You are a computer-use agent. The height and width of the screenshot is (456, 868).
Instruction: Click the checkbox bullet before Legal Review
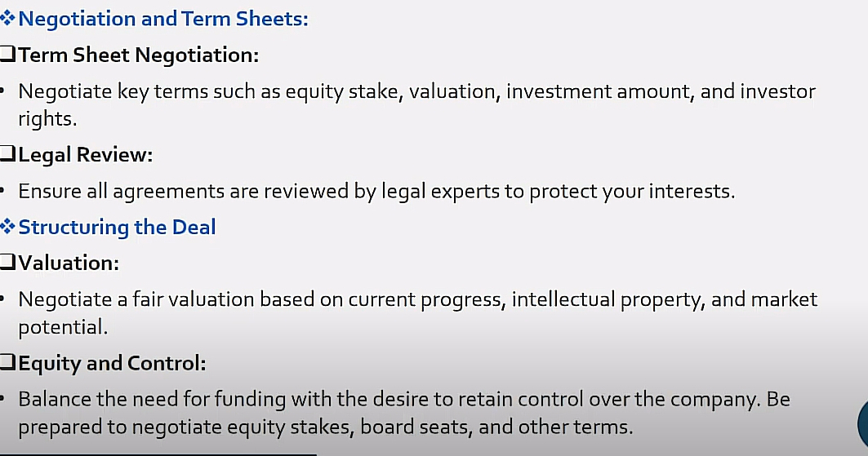click(7, 153)
